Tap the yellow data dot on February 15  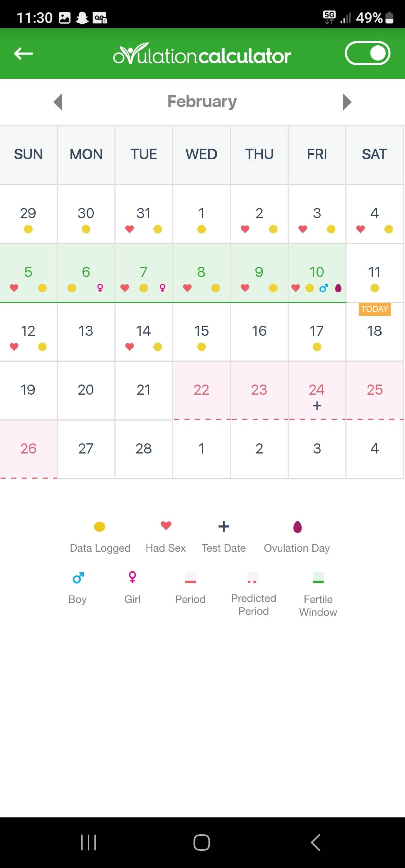[x=201, y=347]
